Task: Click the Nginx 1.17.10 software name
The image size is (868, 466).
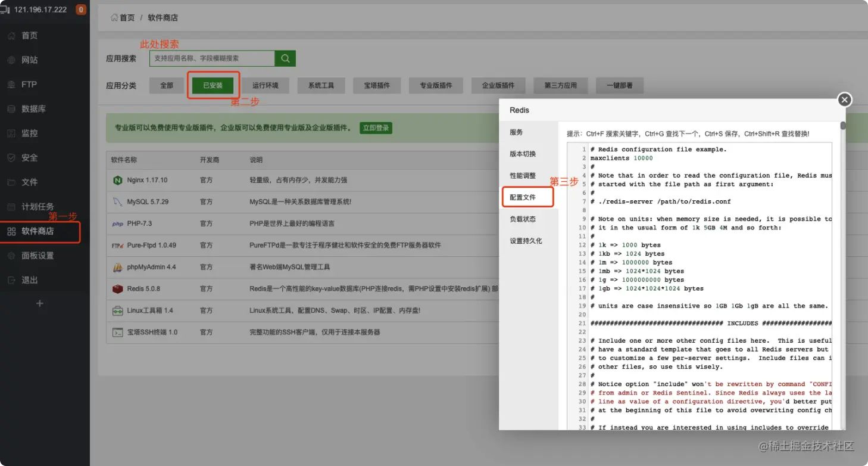Action: click(147, 180)
